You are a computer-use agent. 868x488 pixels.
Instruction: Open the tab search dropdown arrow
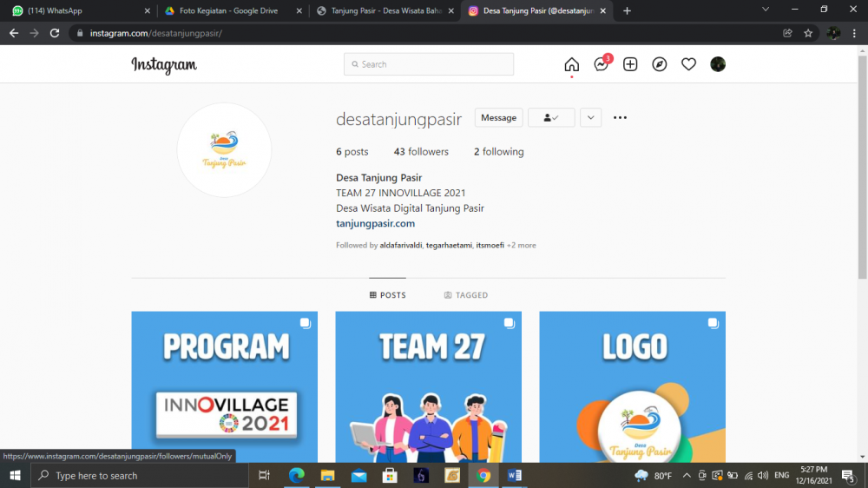[766, 10]
